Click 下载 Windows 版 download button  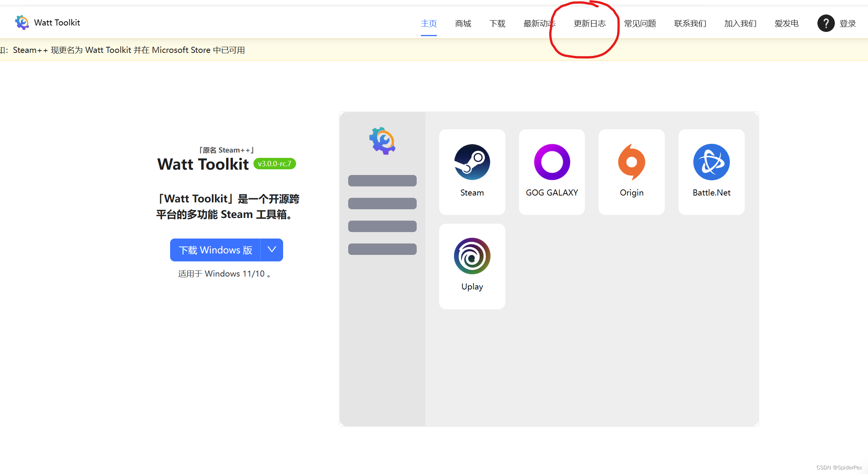pos(215,250)
